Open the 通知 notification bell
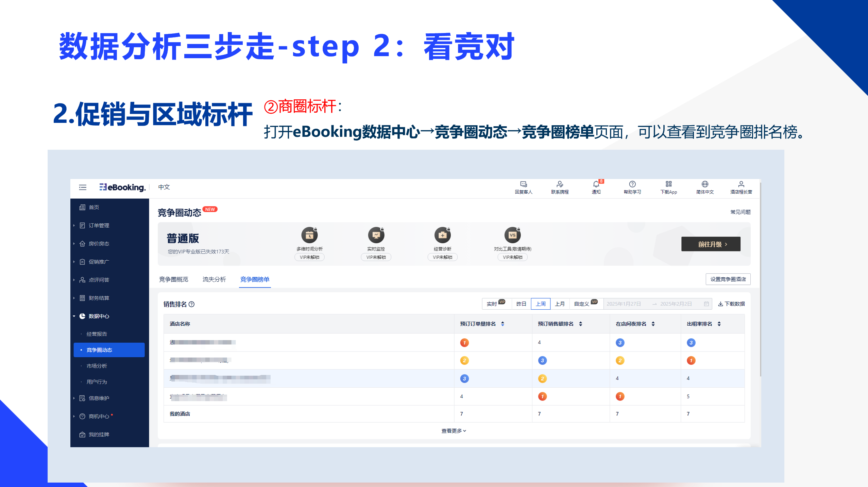Screen dimensions: 868x487 pyautogui.click(x=596, y=184)
